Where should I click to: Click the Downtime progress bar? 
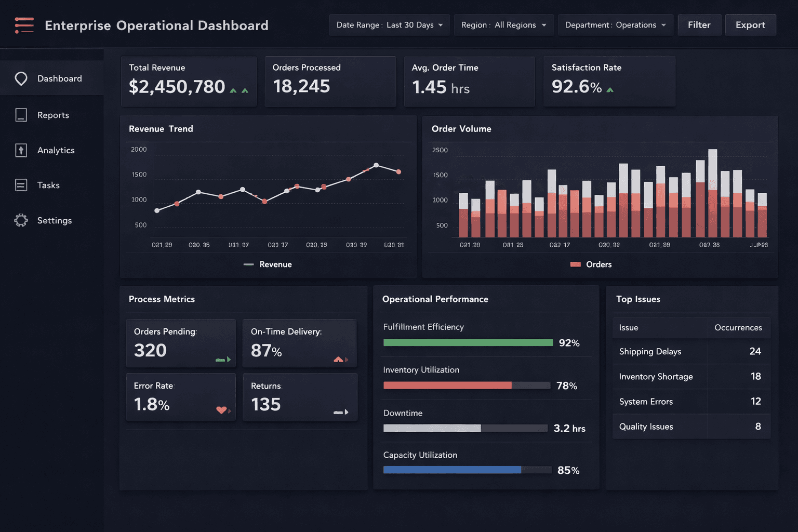click(465, 428)
